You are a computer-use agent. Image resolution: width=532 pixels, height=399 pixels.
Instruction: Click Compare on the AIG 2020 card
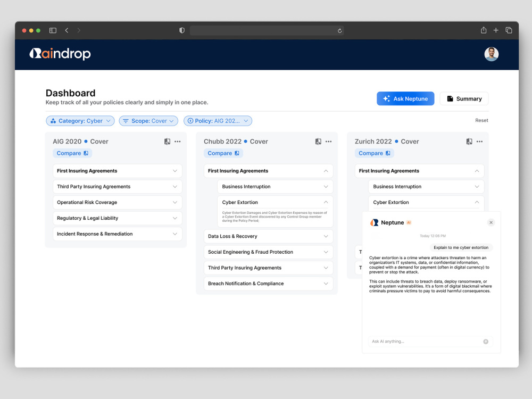point(72,153)
